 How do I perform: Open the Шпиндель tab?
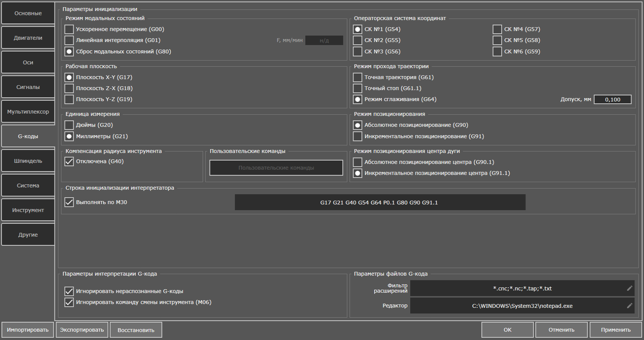coord(28,161)
